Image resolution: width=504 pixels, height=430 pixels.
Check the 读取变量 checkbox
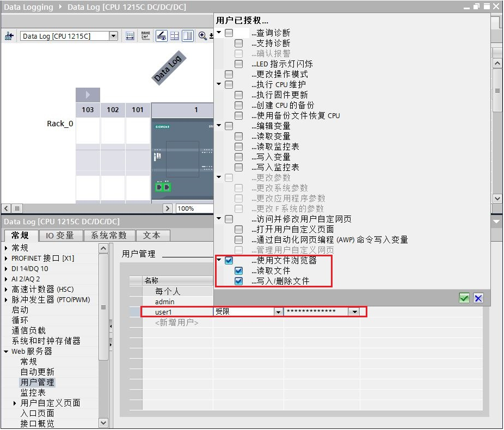239,136
